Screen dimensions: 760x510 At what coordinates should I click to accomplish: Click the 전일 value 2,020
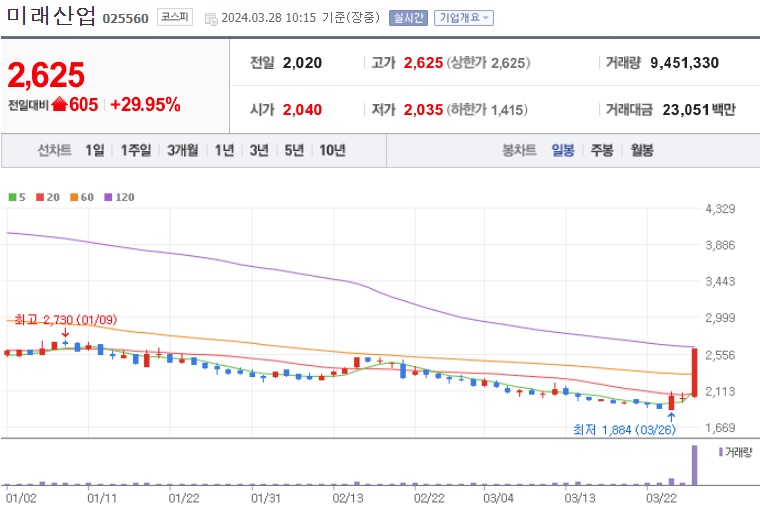(302, 63)
